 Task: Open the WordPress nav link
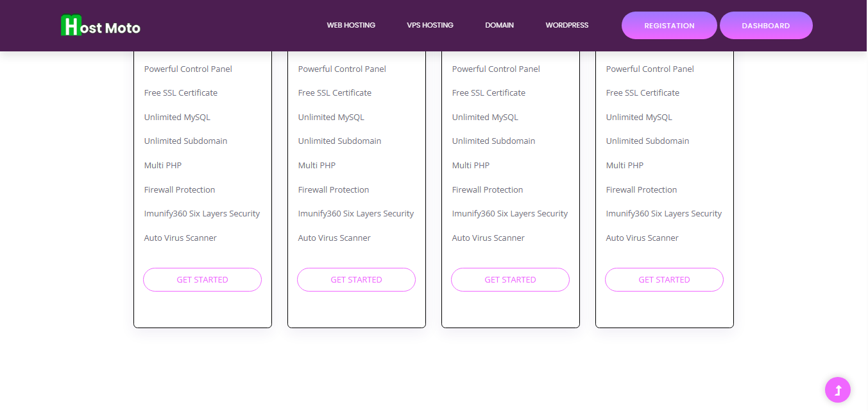click(x=566, y=26)
